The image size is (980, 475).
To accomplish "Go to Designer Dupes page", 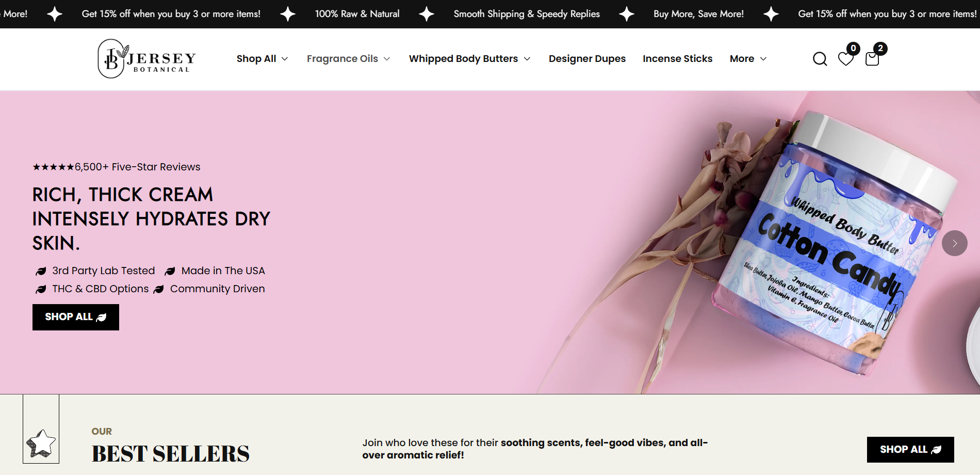I will click(587, 59).
